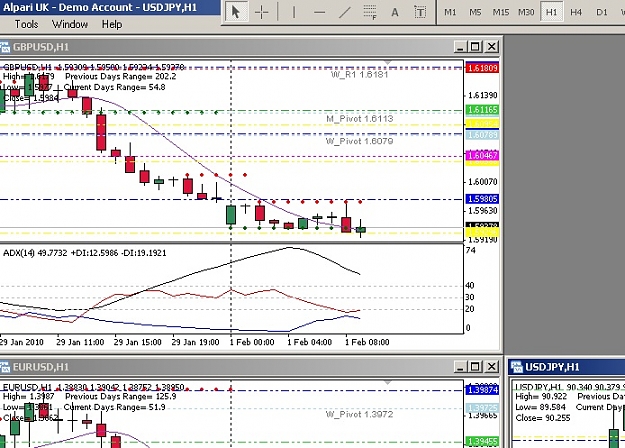Image resolution: width=625 pixels, height=448 pixels.
Task: Maximize the GBPUSD,H1 chart window
Action: 476,47
